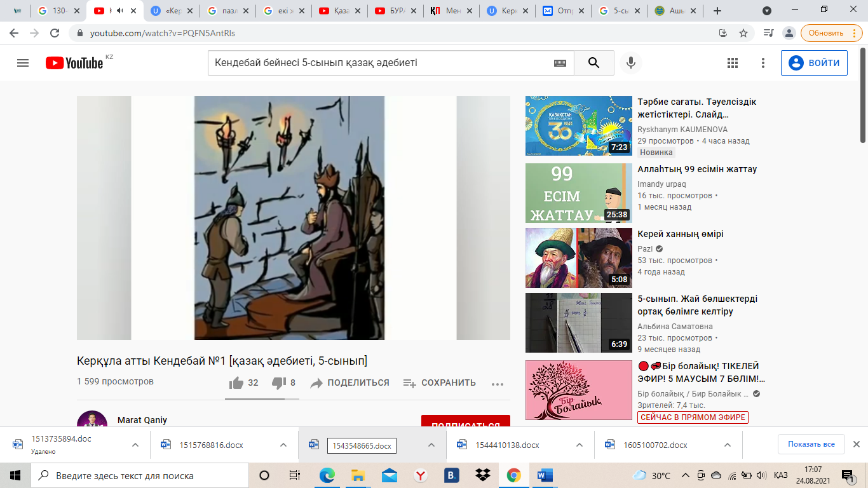Open the 5-сынып fractions video title
868x488 pixels.
(x=697, y=305)
